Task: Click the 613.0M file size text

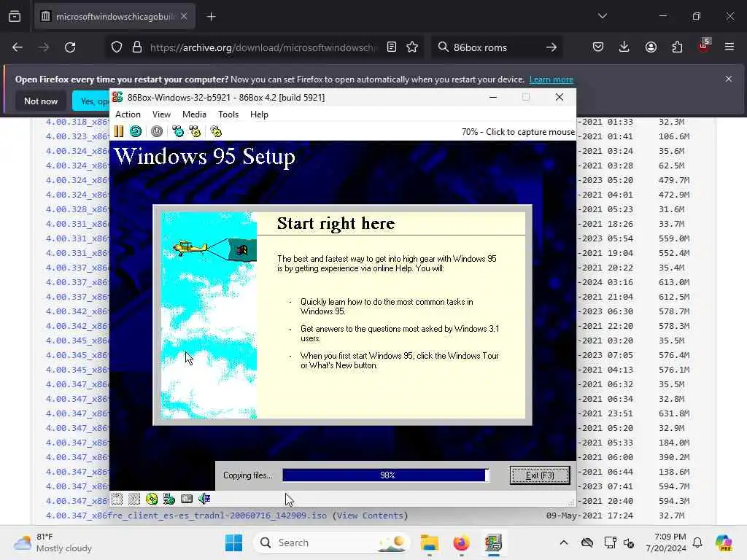Action: 674,282
